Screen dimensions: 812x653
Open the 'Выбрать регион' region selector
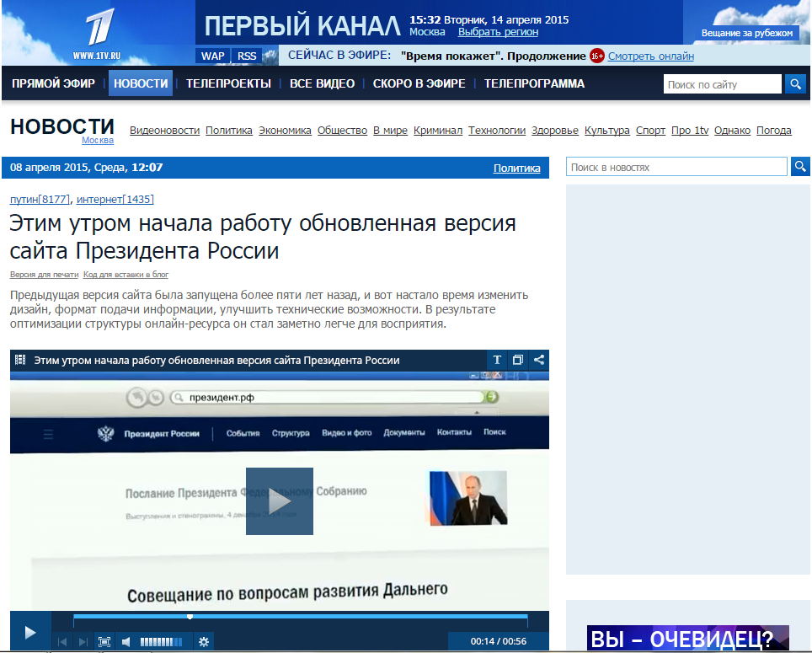pyautogui.click(x=498, y=32)
